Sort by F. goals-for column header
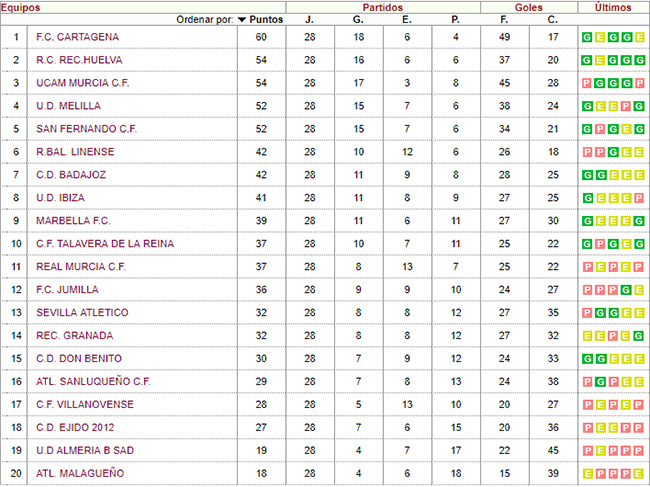This screenshot has width=650, height=487. [x=504, y=19]
